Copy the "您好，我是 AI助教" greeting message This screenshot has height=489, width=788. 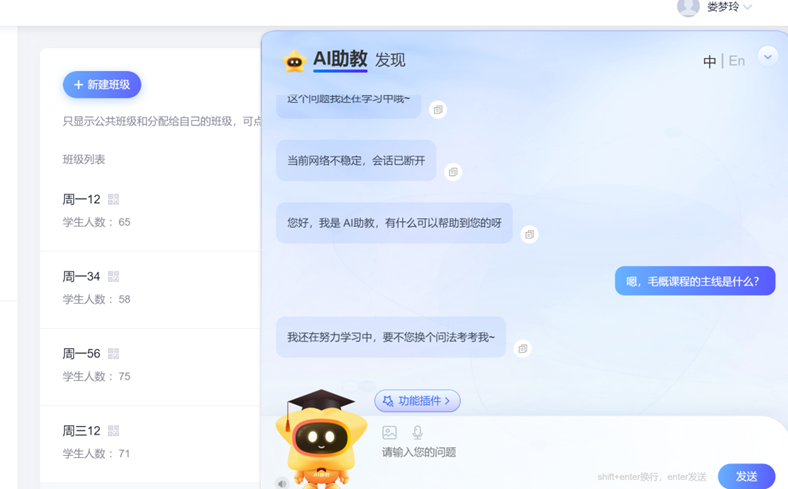point(529,234)
